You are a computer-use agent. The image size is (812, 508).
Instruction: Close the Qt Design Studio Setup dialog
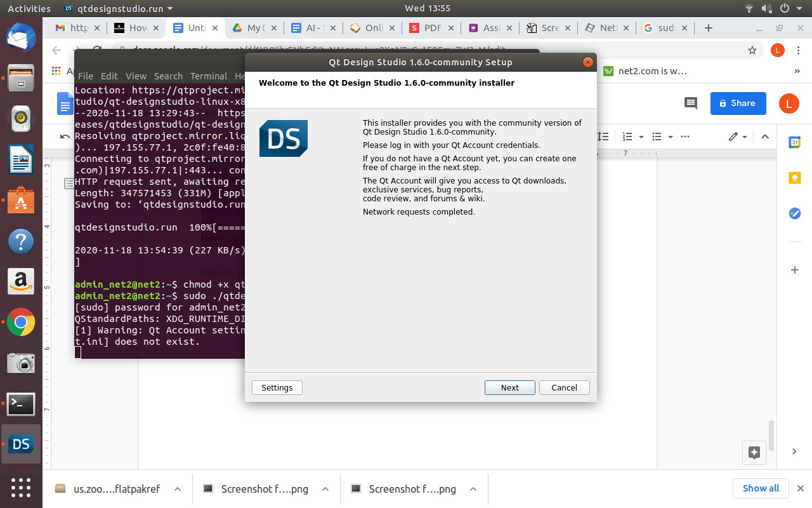588,62
